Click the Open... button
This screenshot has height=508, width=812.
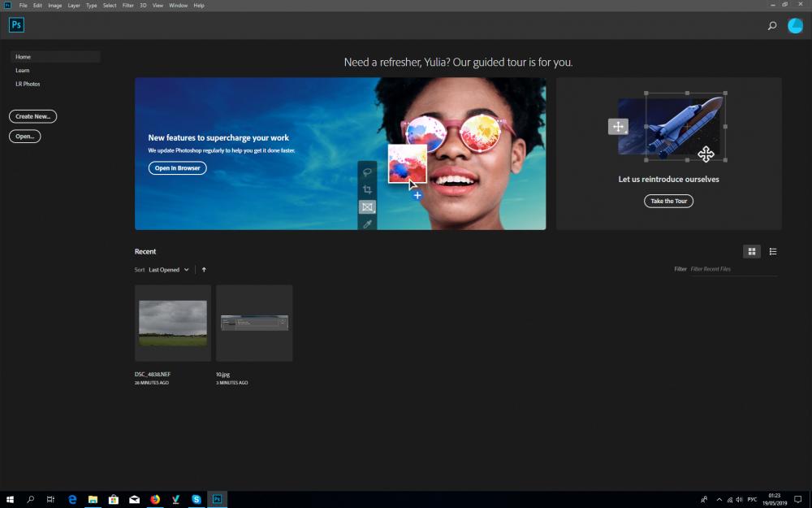coord(25,137)
